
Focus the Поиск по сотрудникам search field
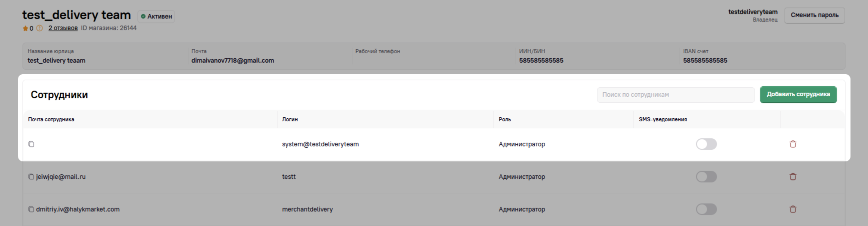coord(675,95)
